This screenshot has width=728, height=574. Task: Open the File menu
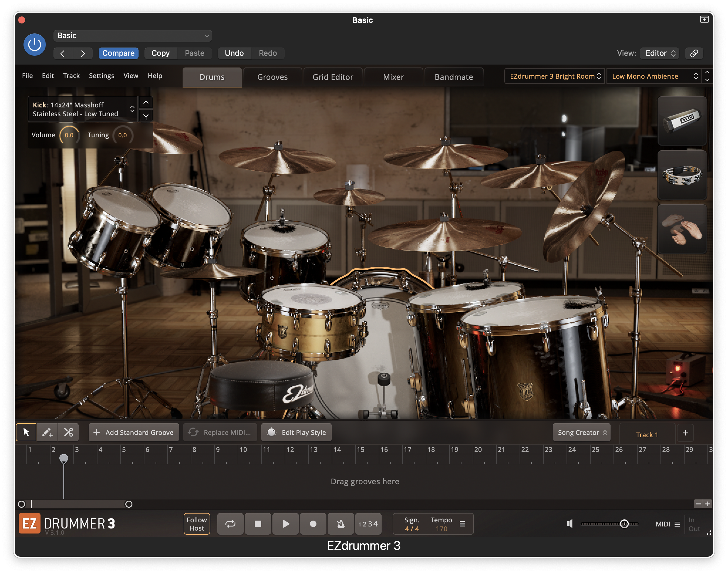[27, 76]
